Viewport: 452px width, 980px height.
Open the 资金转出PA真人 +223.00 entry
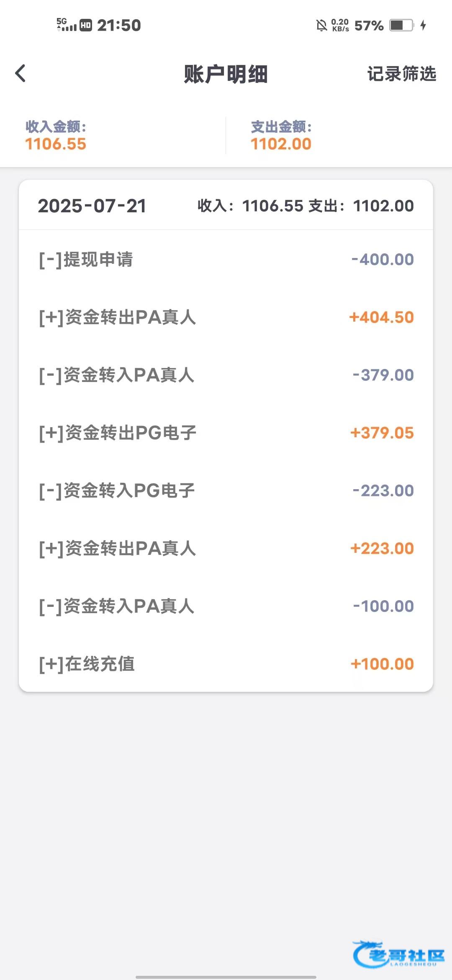(226, 548)
